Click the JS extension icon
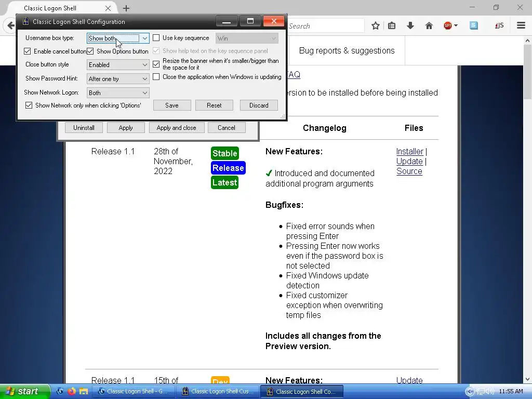The width and height of the screenshot is (532, 399). pos(499,25)
